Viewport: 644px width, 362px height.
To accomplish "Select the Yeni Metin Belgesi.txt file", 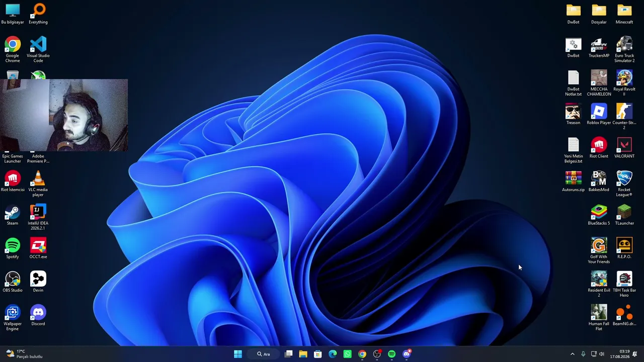I will tap(574, 150).
